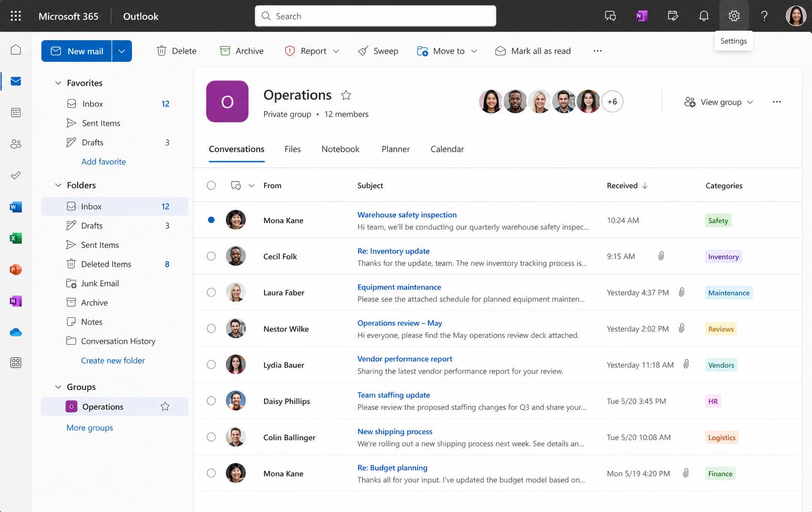The image size is (812, 512).
Task: Switch to the Conversations tab
Action: click(x=236, y=149)
